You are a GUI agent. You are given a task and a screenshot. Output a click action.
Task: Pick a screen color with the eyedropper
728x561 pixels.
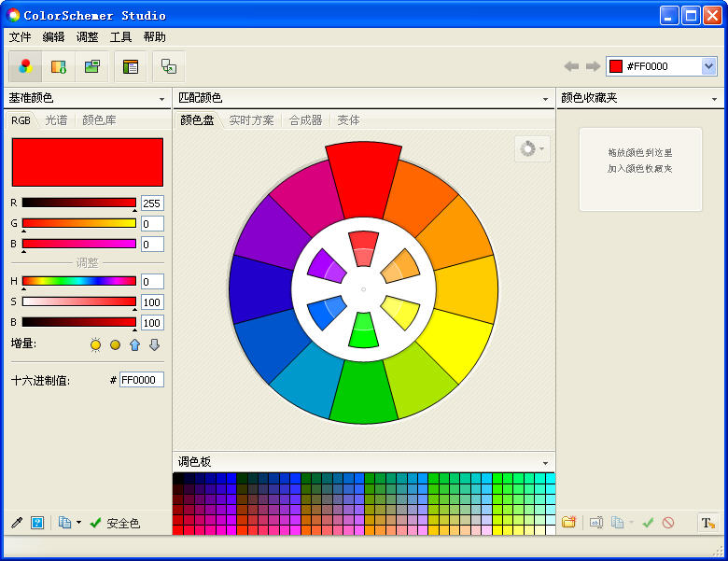[x=17, y=523]
